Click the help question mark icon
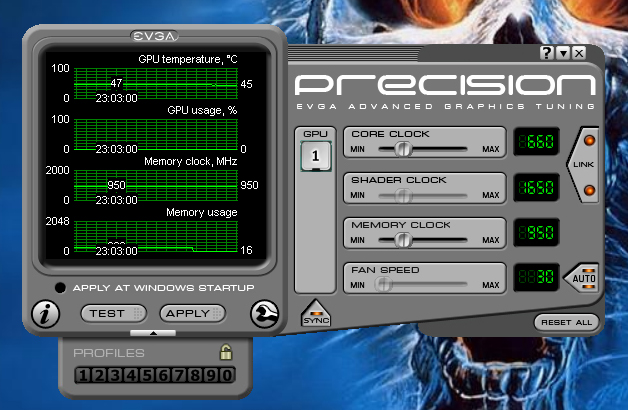 (547, 53)
